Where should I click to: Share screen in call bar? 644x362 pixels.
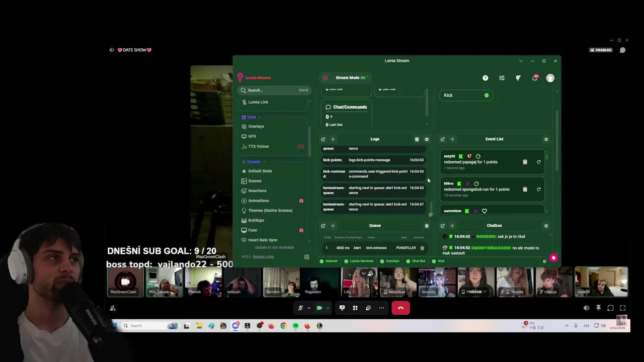[x=342, y=308]
